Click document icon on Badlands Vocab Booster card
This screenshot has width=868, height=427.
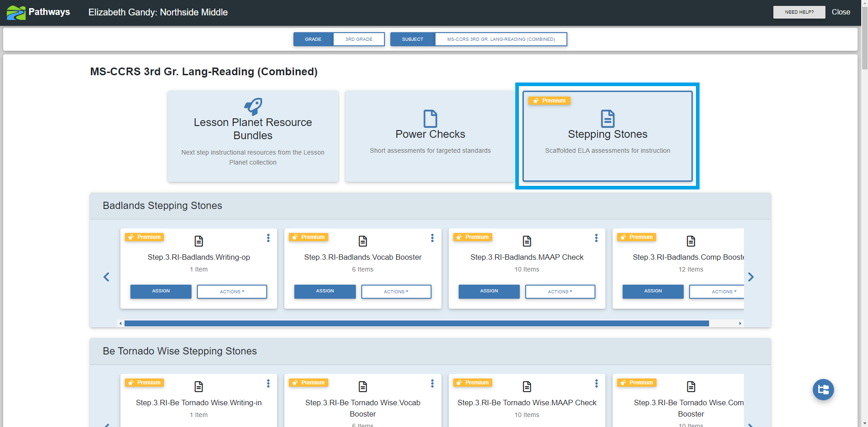[363, 241]
